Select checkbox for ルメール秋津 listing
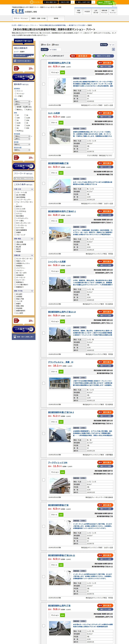This screenshot has height=644, width=129. (x=44, y=134)
